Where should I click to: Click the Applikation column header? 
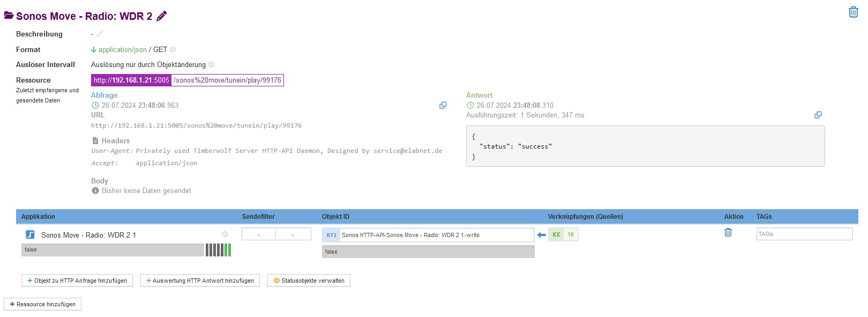tap(38, 217)
